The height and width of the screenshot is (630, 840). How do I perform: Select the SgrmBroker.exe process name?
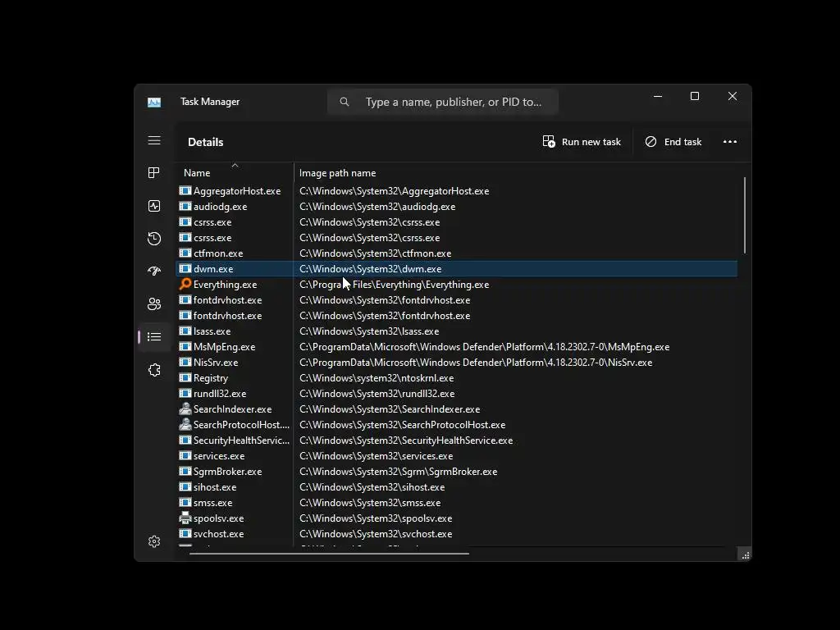click(x=228, y=472)
